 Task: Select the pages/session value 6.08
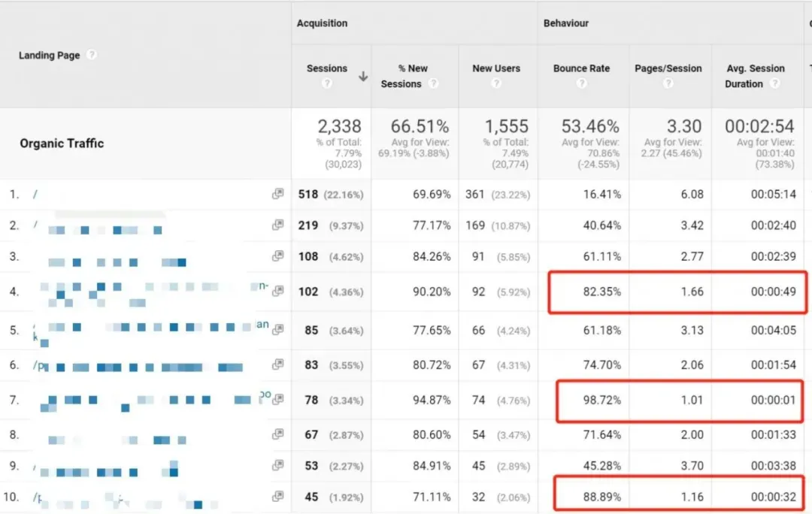pos(692,194)
